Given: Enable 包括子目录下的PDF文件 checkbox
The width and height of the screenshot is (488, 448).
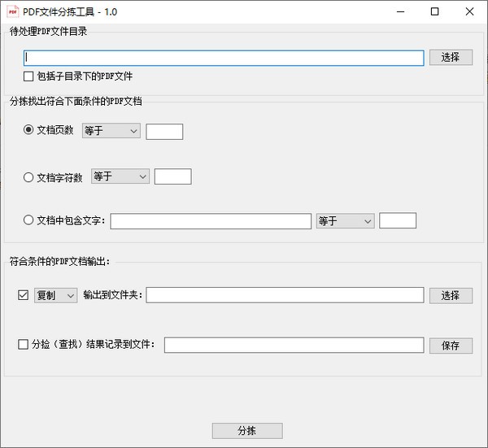Looking at the screenshot, I should (x=28, y=76).
